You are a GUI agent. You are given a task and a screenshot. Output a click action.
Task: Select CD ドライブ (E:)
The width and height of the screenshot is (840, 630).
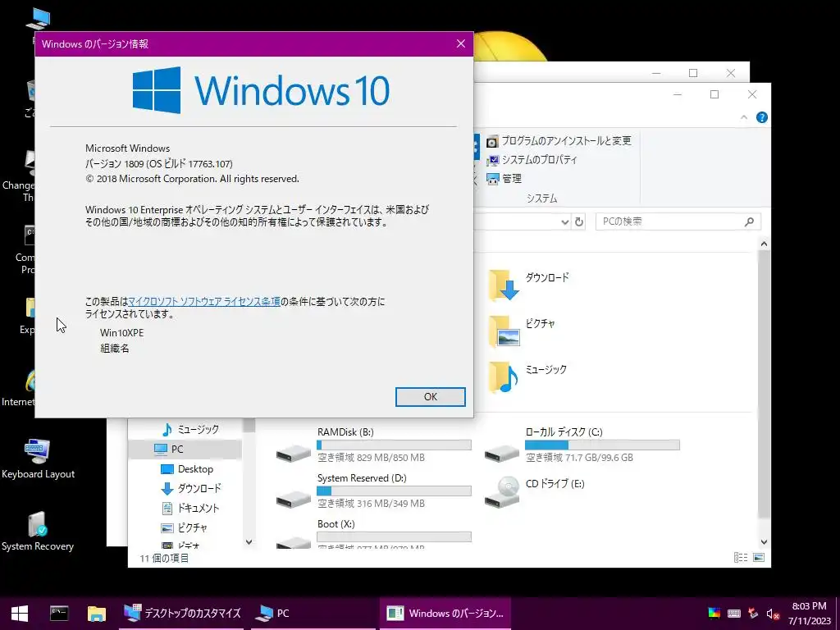pos(534,491)
